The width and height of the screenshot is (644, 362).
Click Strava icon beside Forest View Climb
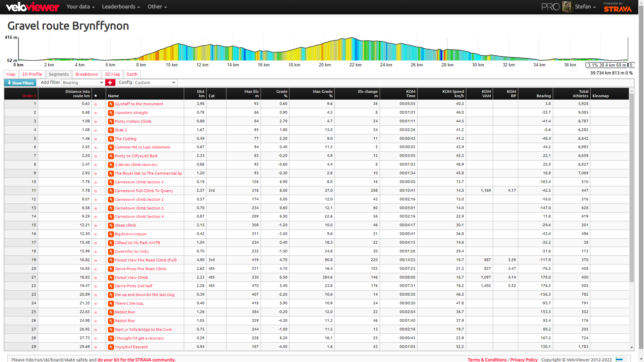coord(111,278)
